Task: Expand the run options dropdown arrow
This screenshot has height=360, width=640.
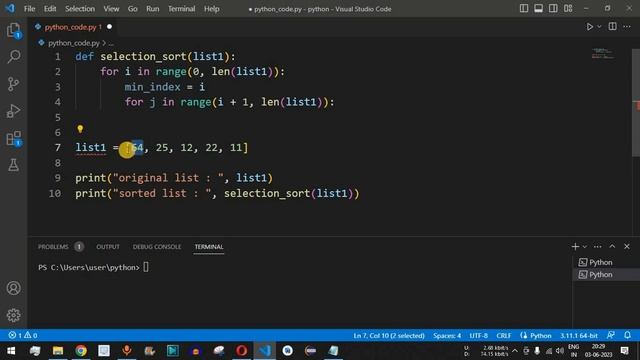Action: (599, 27)
